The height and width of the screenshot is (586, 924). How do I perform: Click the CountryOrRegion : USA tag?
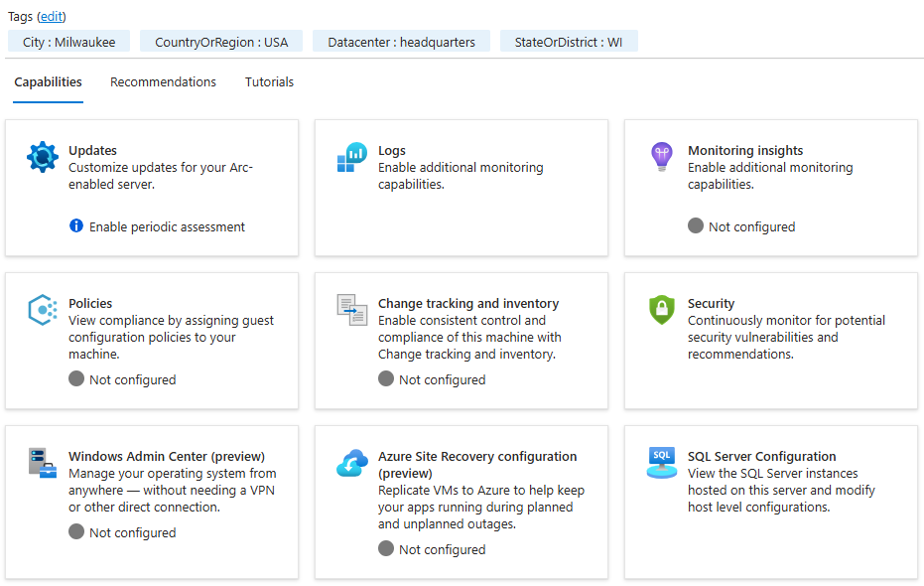(220, 41)
